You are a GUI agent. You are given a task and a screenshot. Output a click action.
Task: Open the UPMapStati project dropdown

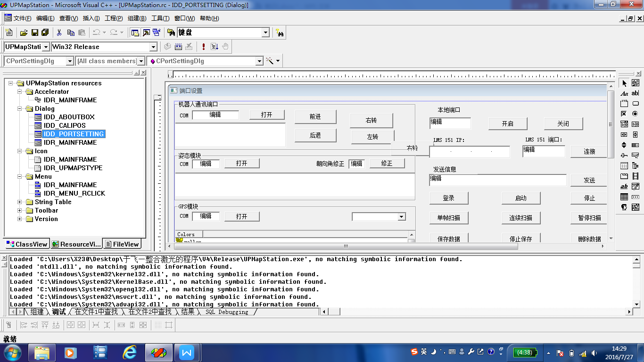click(x=46, y=47)
